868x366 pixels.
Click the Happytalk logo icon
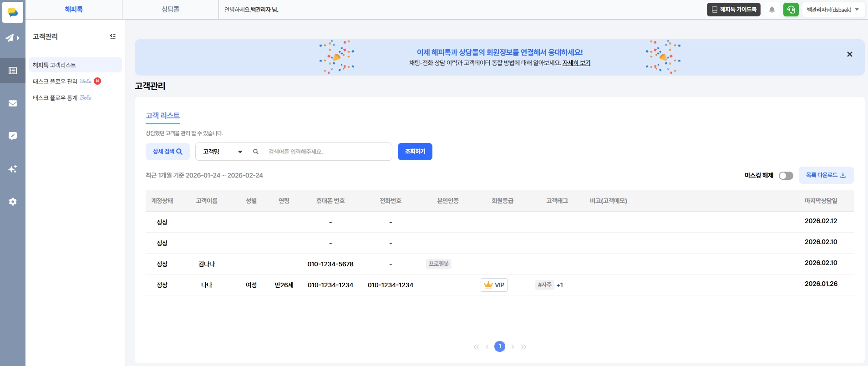tap(13, 12)
